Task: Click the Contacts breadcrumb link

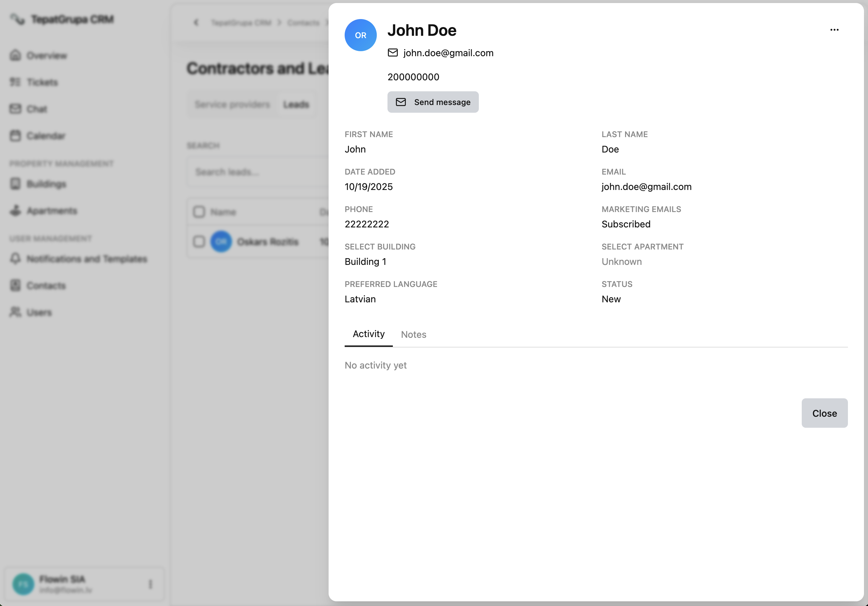Action: click(303, 23)
